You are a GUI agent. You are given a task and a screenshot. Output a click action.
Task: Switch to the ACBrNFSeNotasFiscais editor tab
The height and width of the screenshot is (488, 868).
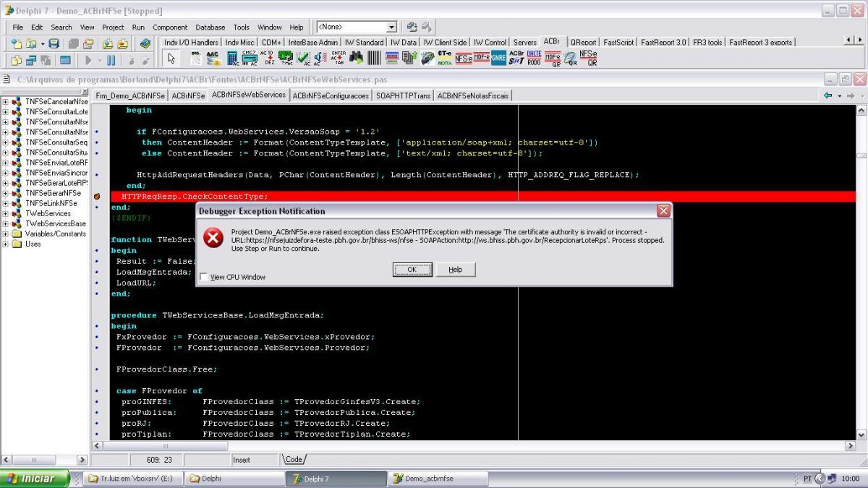click(x=473, y=95)
